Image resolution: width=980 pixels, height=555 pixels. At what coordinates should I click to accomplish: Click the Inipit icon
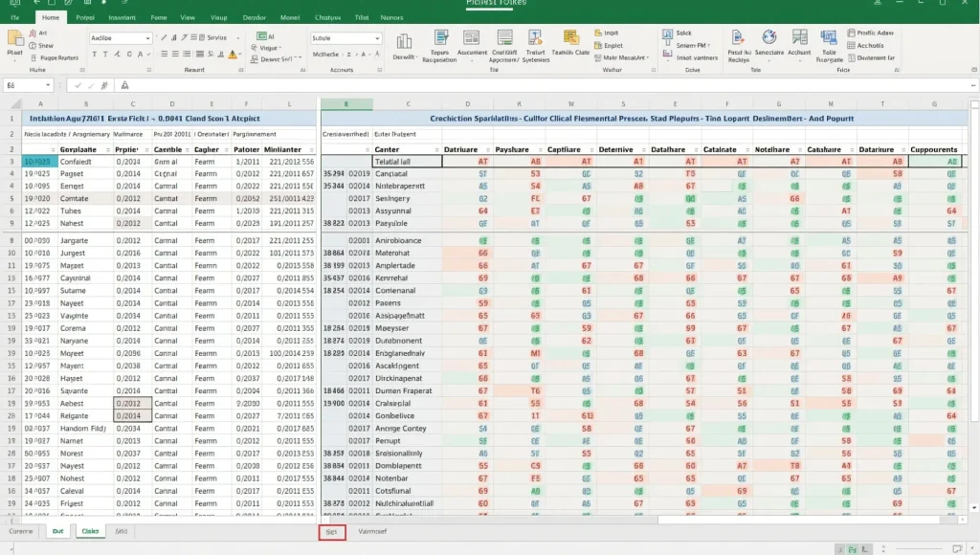click(x=598, y=33)
